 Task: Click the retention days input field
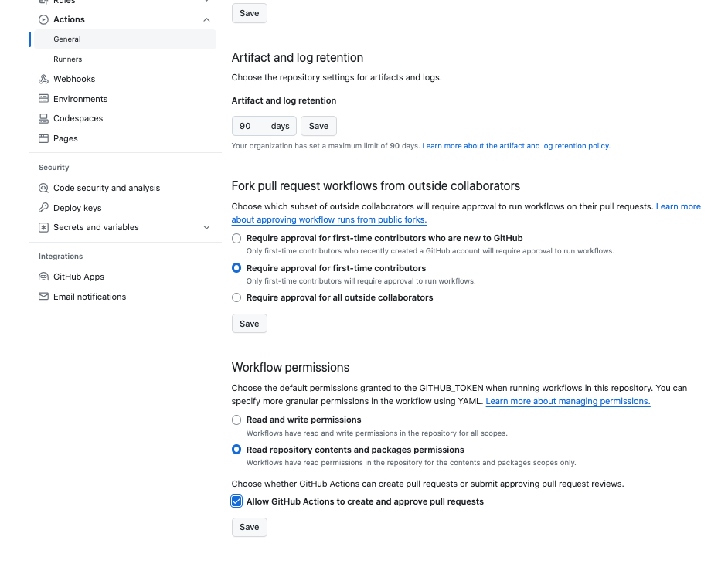[x=252, y=126]
